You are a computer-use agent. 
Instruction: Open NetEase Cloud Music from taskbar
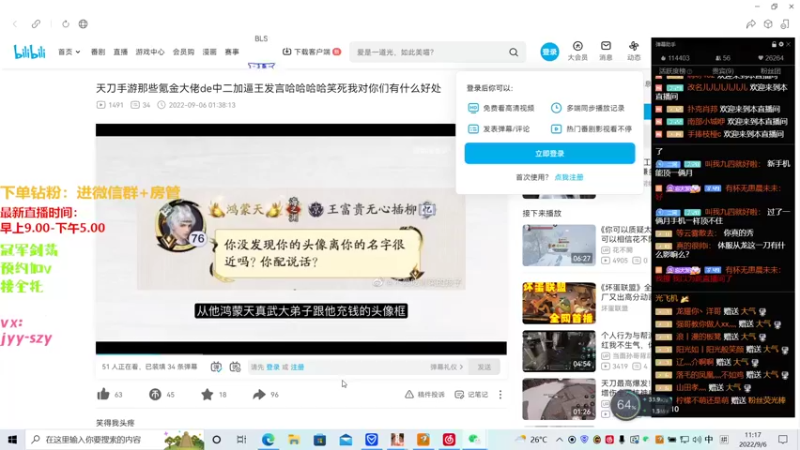click(x=449, y=439)
